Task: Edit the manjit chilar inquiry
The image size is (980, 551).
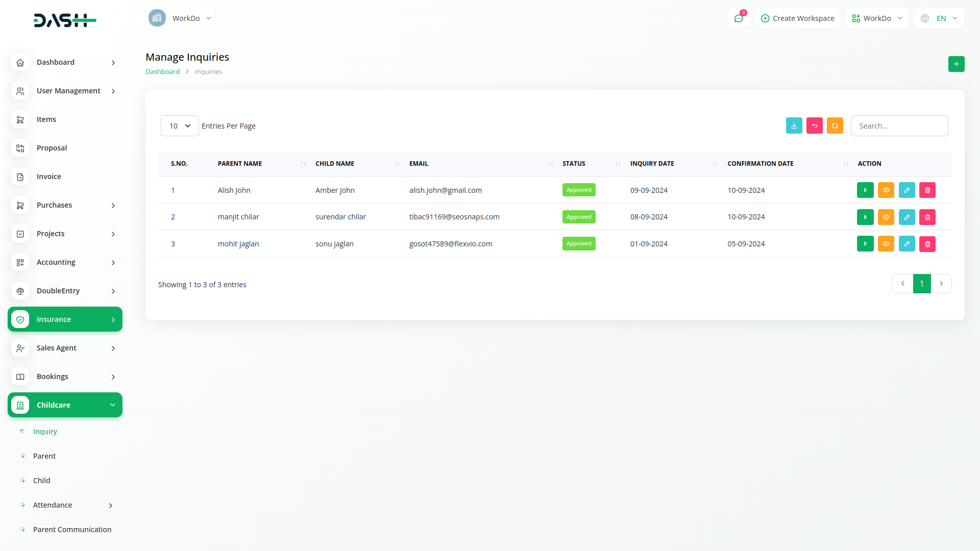Action: point(906,217)
